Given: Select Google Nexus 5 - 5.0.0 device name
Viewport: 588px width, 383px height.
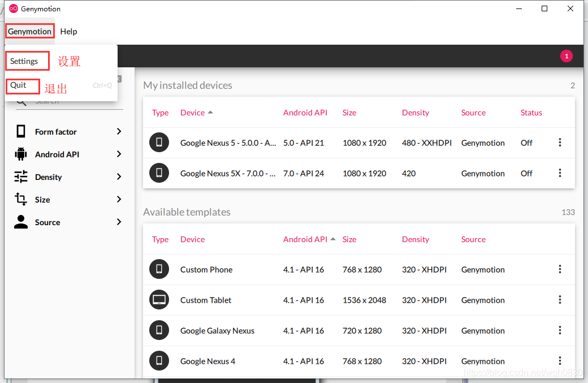Looking at the screenshot, I should tap(228, 143).
